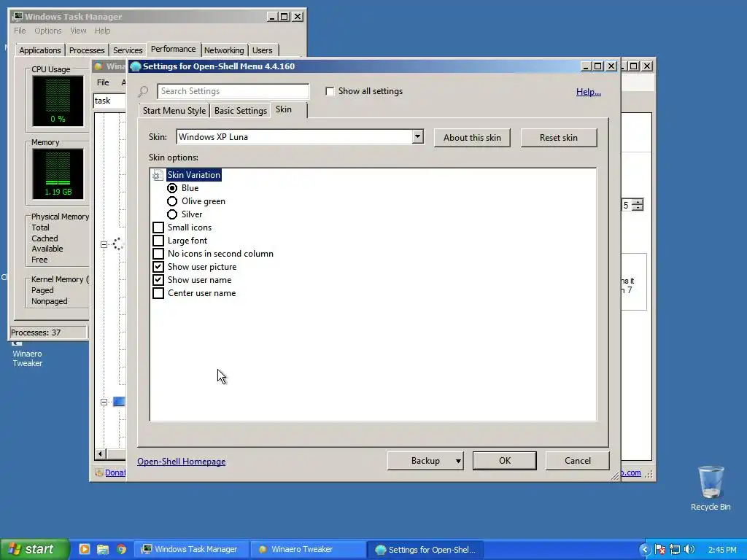Select the Skin tab
Viewport: 747px width, 560px height.
point(284,109)
